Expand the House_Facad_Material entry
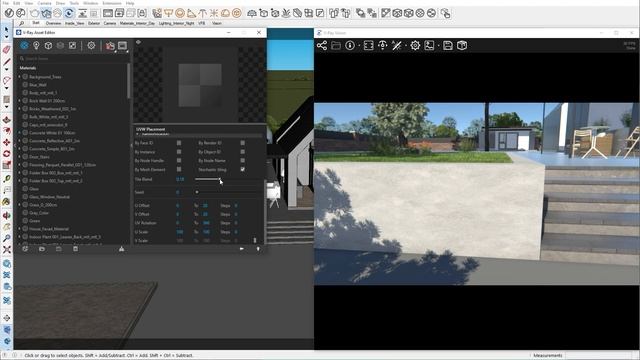Screen dimensions: 640x360 (19, 229)
